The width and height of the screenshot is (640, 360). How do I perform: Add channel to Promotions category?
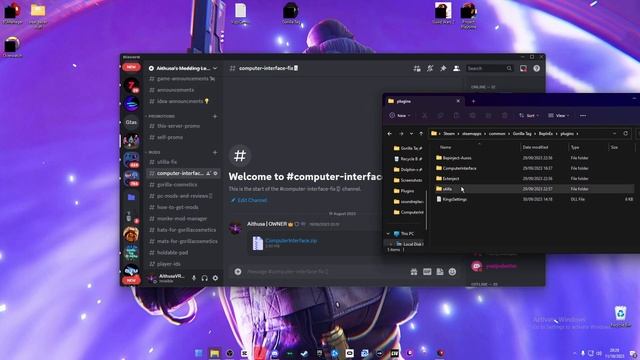pos(215,116)
